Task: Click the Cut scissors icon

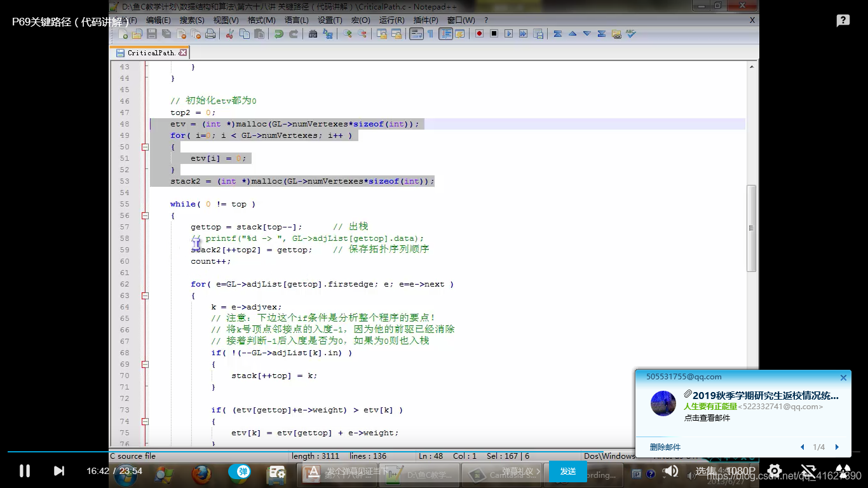Action: coord(229,34)
